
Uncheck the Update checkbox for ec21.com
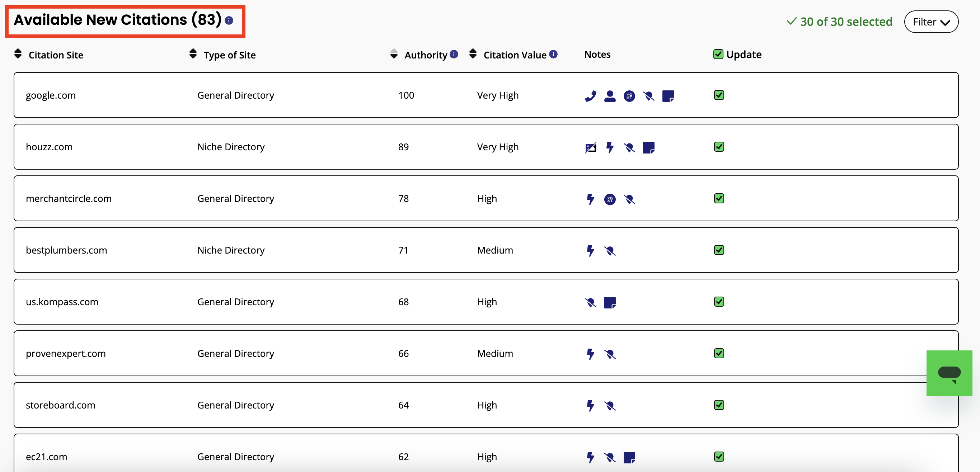point(719,457)
